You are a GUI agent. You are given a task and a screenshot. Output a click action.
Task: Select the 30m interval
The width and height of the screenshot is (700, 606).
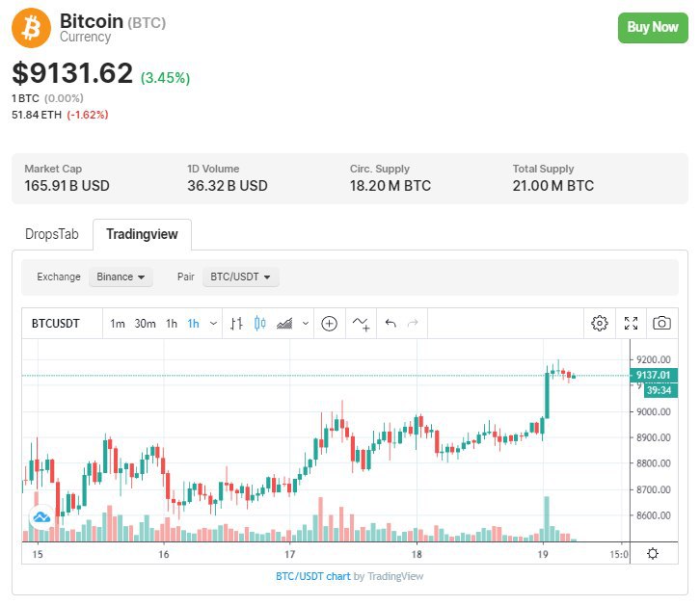coord(145,324)
